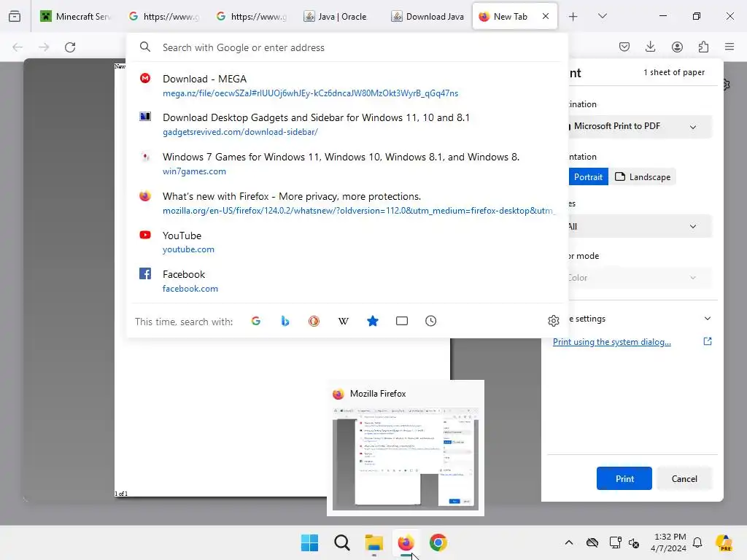
Task: Switch to the Java | Oracle tab
Action: tap(338, 17)
